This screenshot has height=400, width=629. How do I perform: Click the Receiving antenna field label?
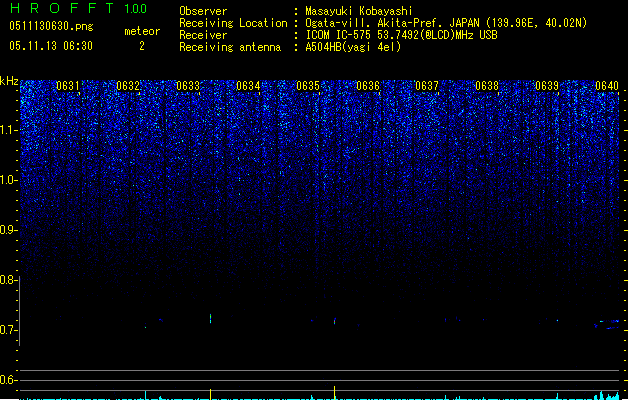[230, 47]
